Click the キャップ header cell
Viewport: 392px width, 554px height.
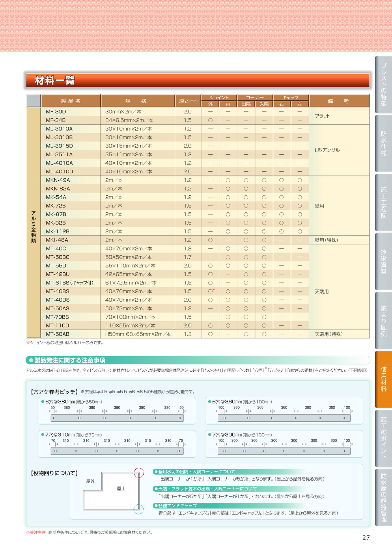[291, 98]
